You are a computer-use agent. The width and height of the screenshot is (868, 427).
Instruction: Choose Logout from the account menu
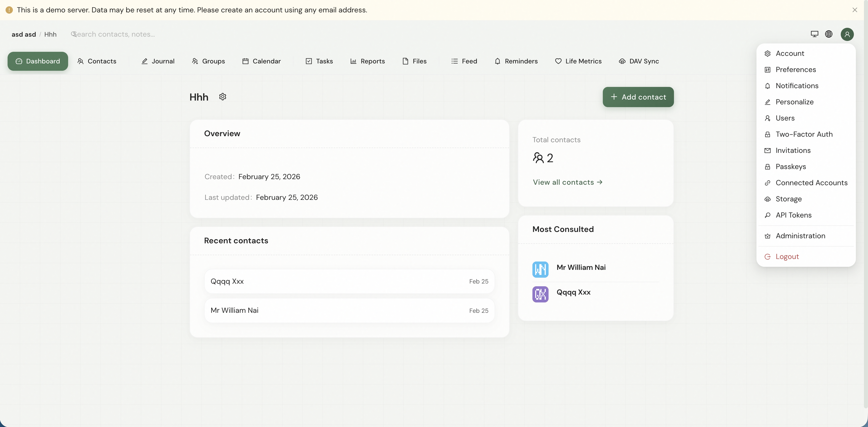tap(788, 256)
